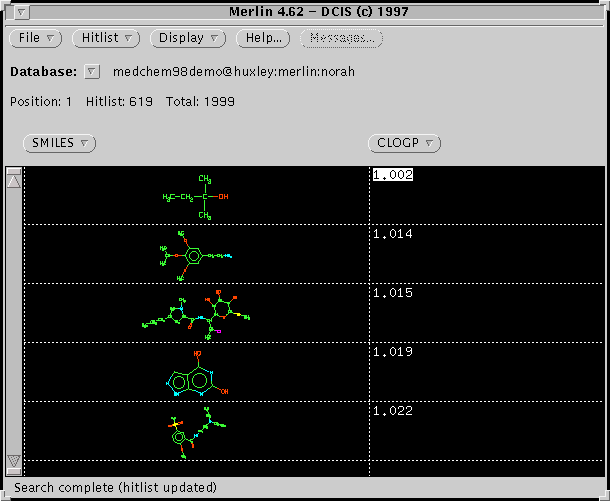Select the CLOGP value 1.002 cell
Screen dimensions: 610x501
pyautogui.click(x=392, y=175)
